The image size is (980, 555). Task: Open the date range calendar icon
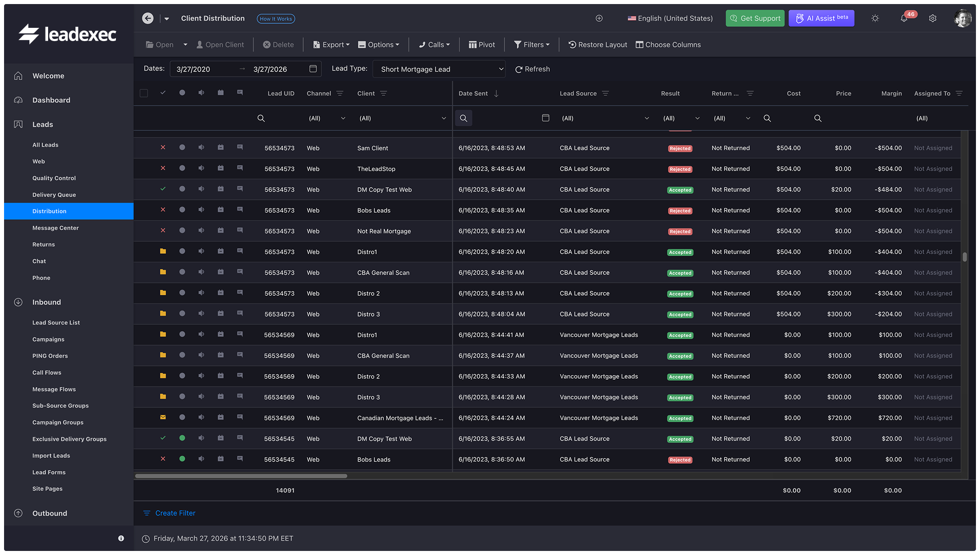[x=313, y=69]
